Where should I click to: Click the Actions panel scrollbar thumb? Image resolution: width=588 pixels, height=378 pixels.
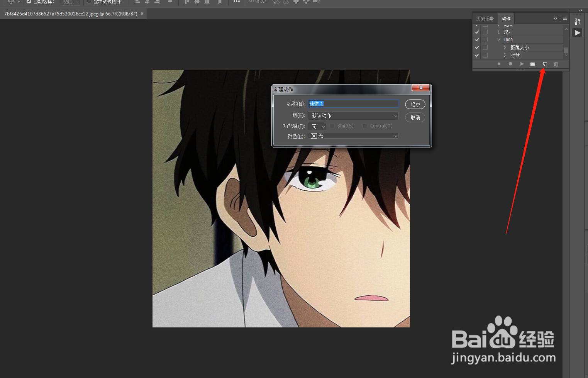pyautogui.click(x=566, y=50)
